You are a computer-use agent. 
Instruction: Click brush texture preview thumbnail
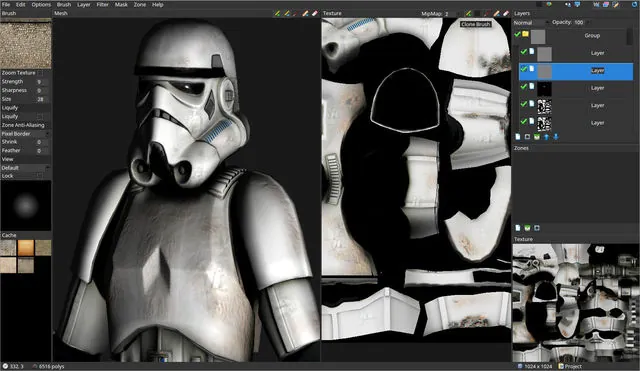pos(26,43)
